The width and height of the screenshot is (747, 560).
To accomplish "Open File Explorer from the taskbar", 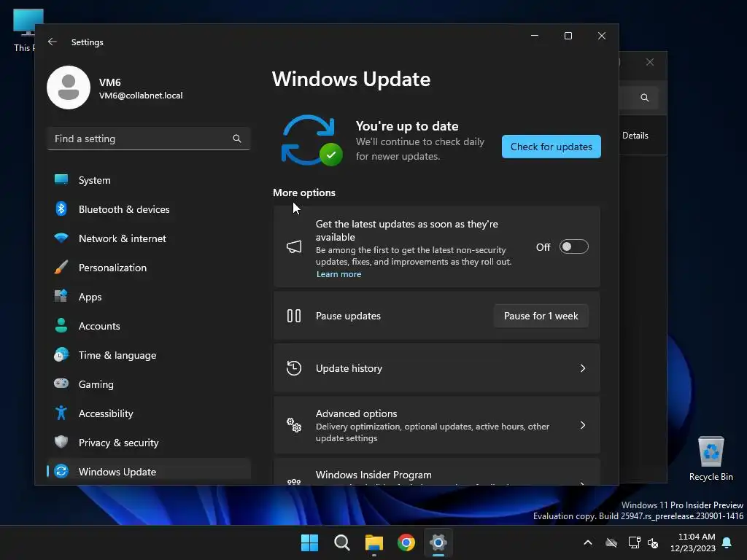I will tap(374, 542).
